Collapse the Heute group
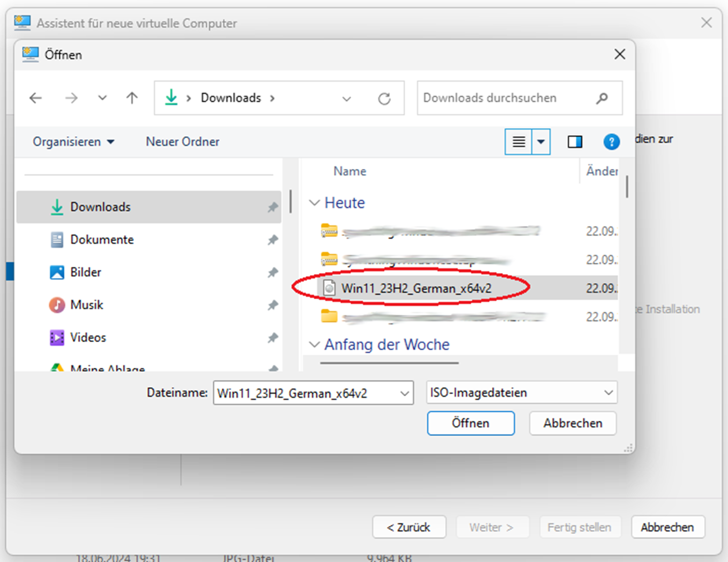The height and width of the screenshot is (562, 728). [315, 203]
